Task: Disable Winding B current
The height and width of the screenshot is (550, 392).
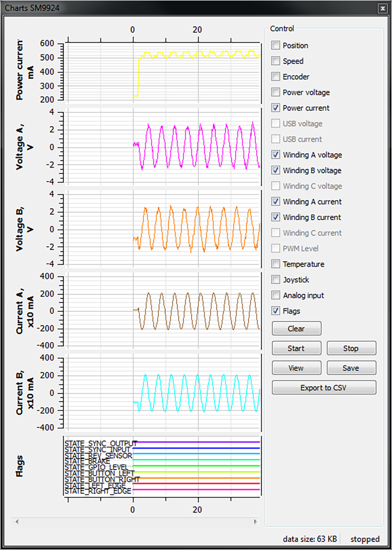Action: tap(275, 217)
